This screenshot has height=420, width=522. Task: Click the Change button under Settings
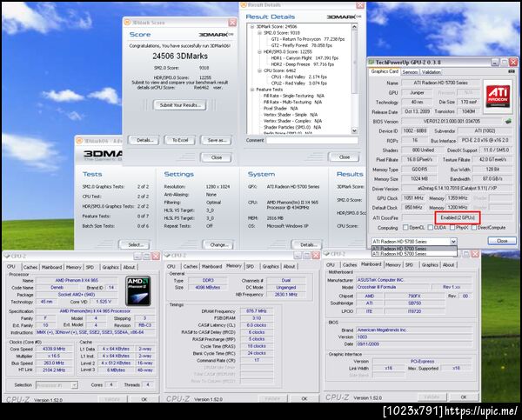(x=218, y=244)
